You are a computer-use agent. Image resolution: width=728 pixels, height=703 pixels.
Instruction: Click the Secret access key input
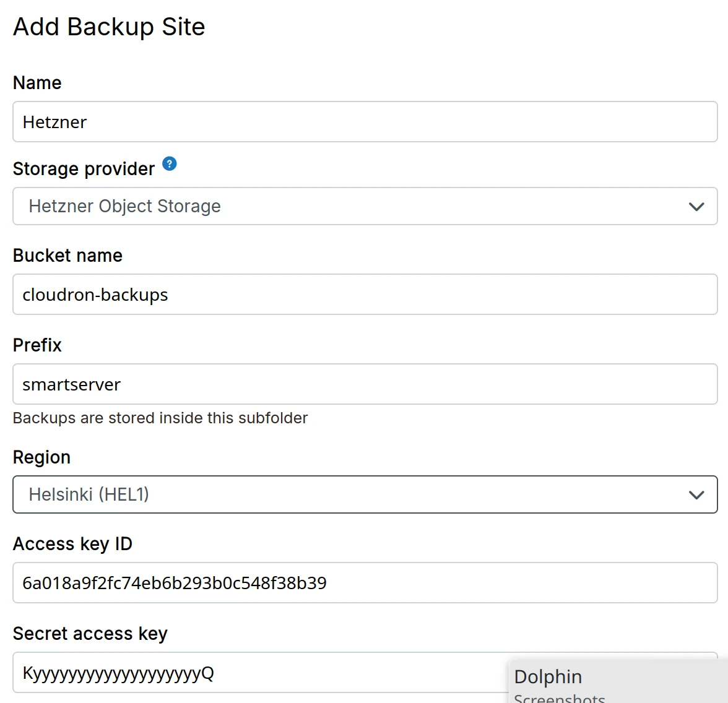pyautogui.click(x=260, y=673)
